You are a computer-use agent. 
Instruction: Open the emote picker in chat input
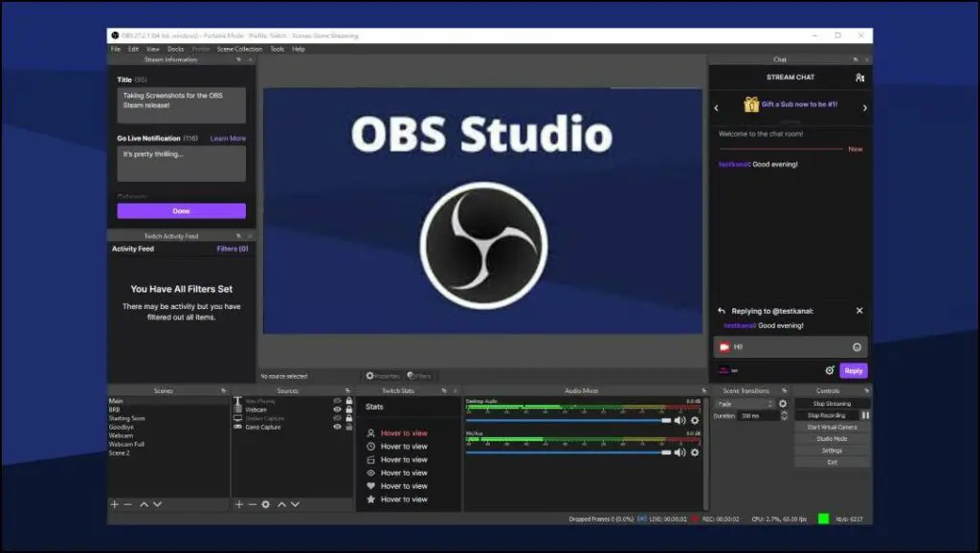click(857, 347)
